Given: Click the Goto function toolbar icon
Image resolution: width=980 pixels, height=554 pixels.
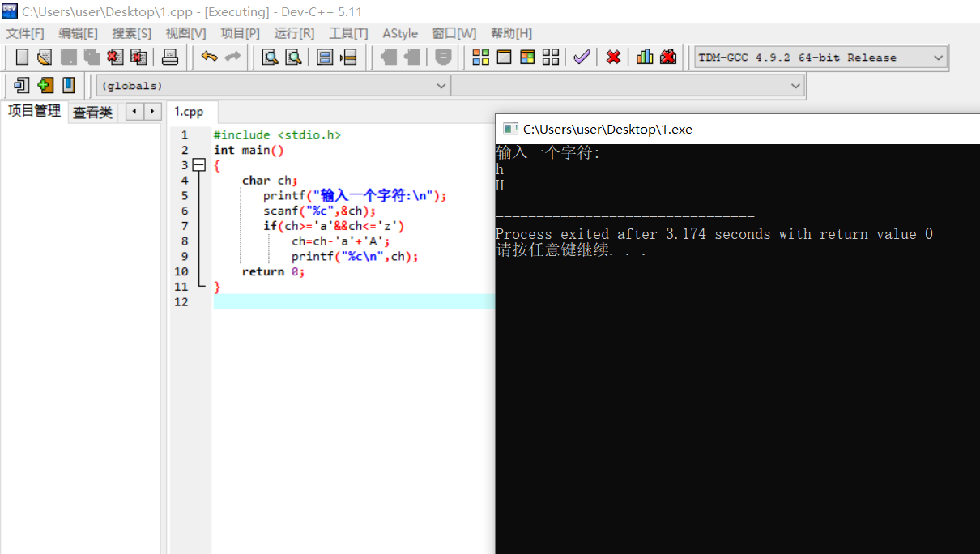Looking at the screenshot, I should [x=325, y=58].
